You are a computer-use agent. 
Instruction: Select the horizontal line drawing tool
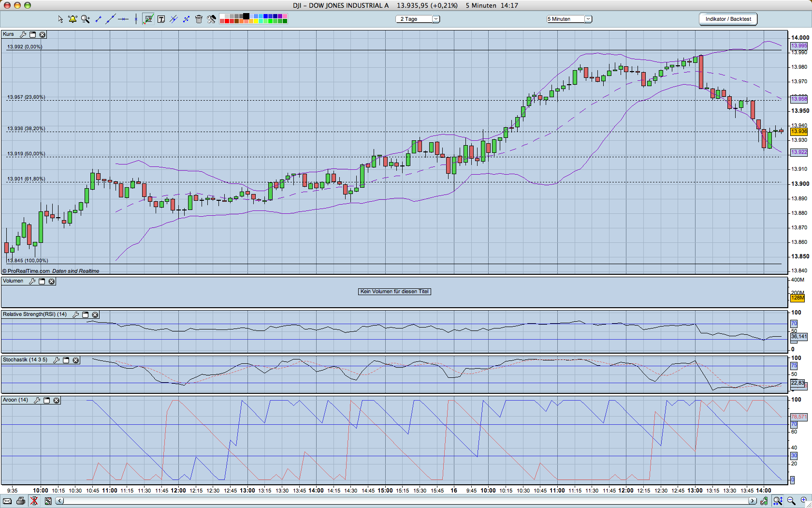click(123, 19)
